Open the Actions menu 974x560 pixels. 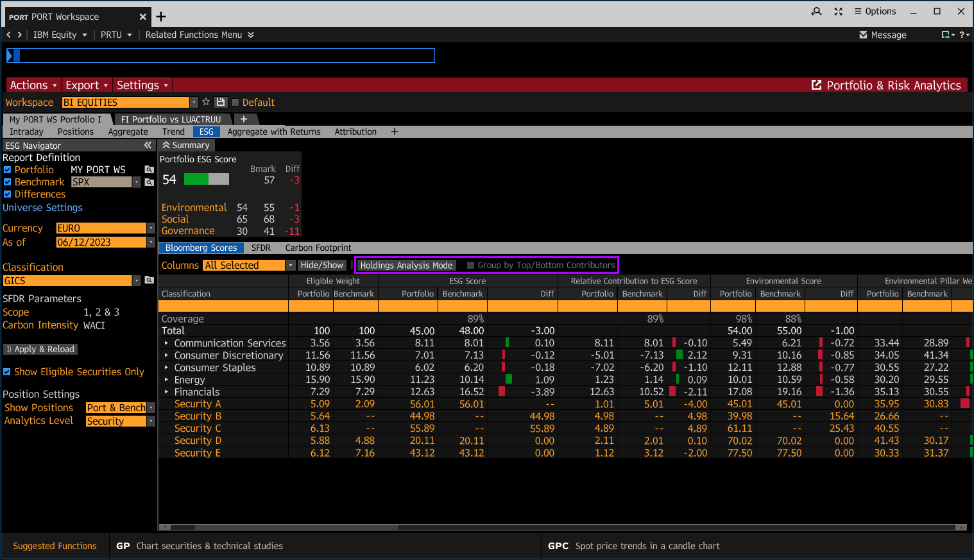(x=33, y=85)
